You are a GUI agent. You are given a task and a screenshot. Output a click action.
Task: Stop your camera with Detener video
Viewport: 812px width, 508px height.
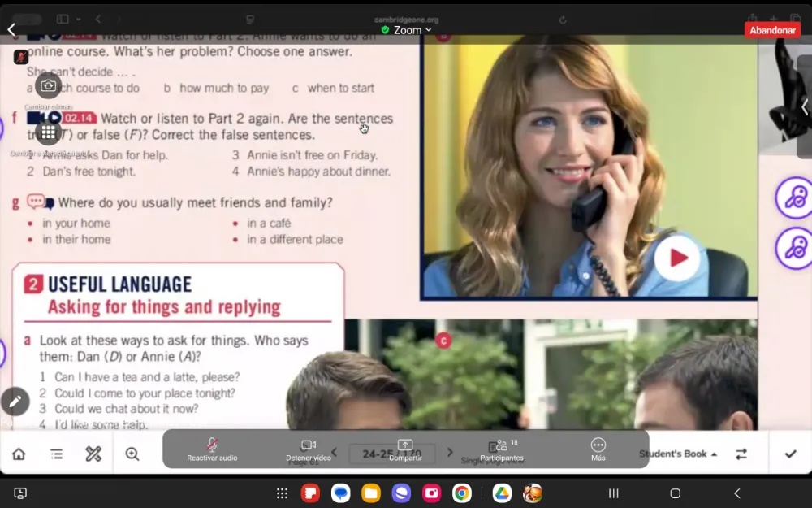[309, 449]
